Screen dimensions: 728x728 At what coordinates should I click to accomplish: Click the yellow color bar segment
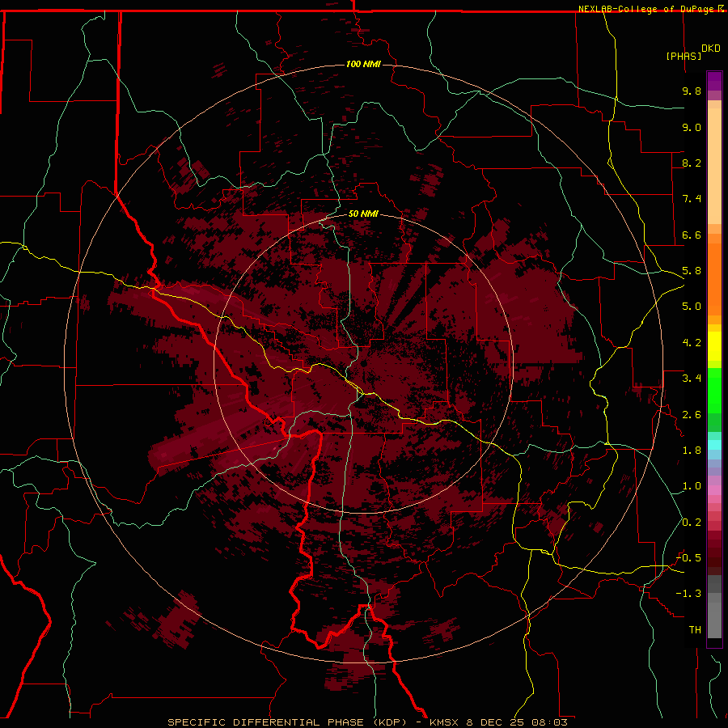714,346
